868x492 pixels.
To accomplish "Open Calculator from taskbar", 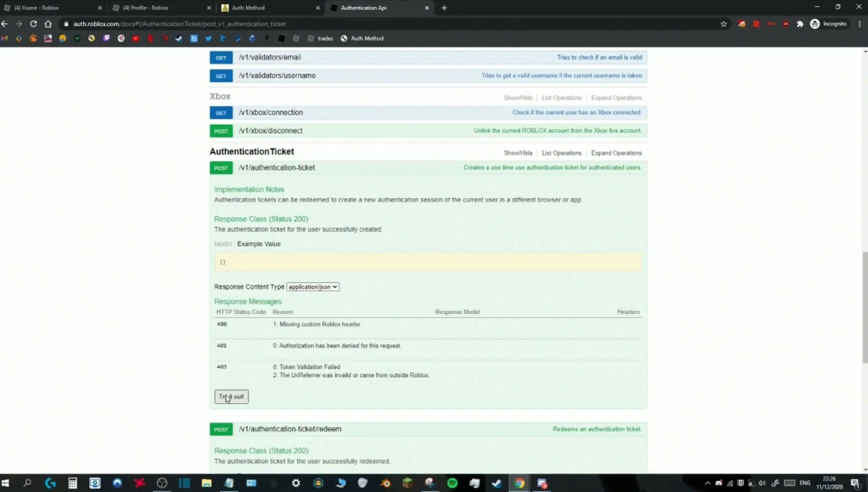I will click(72, 483).
